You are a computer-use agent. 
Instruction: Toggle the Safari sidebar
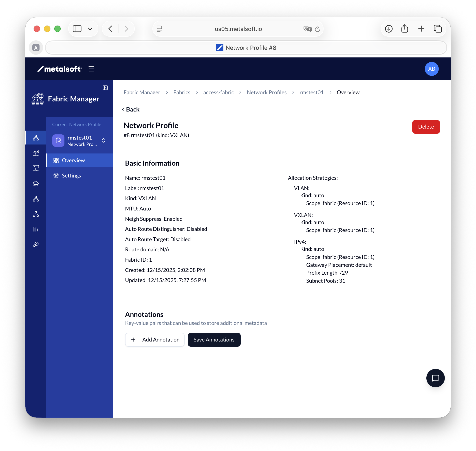pos(77,29)
